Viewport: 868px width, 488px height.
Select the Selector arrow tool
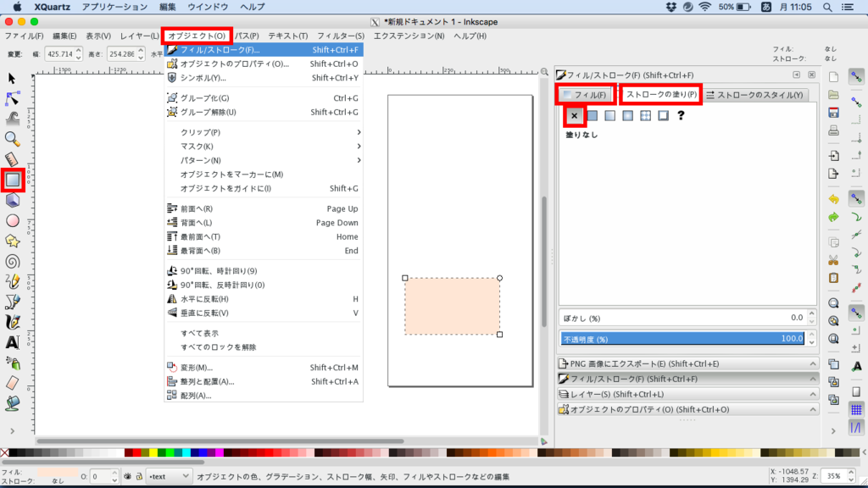12,79
